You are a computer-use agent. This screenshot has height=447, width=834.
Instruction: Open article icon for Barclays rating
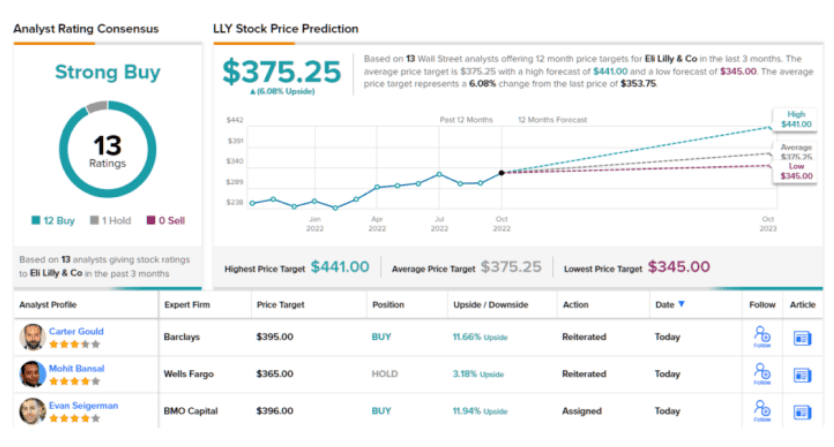click(x=802, y=338)
